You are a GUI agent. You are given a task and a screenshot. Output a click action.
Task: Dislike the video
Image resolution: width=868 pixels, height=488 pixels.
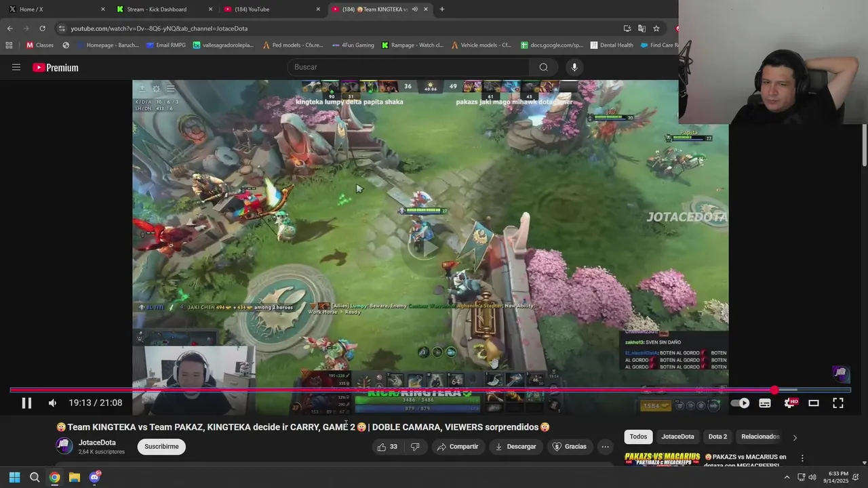[x=415, y=447]
